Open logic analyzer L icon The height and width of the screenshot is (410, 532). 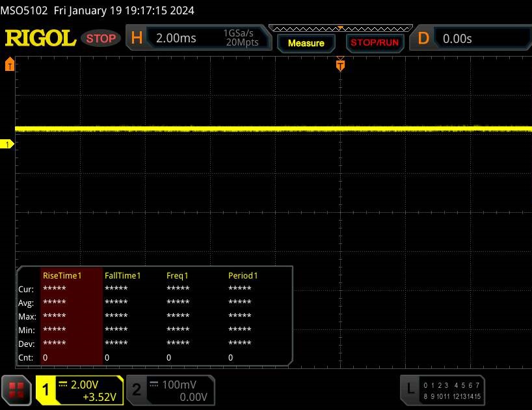pyautogui.click(x=410, y=390)
